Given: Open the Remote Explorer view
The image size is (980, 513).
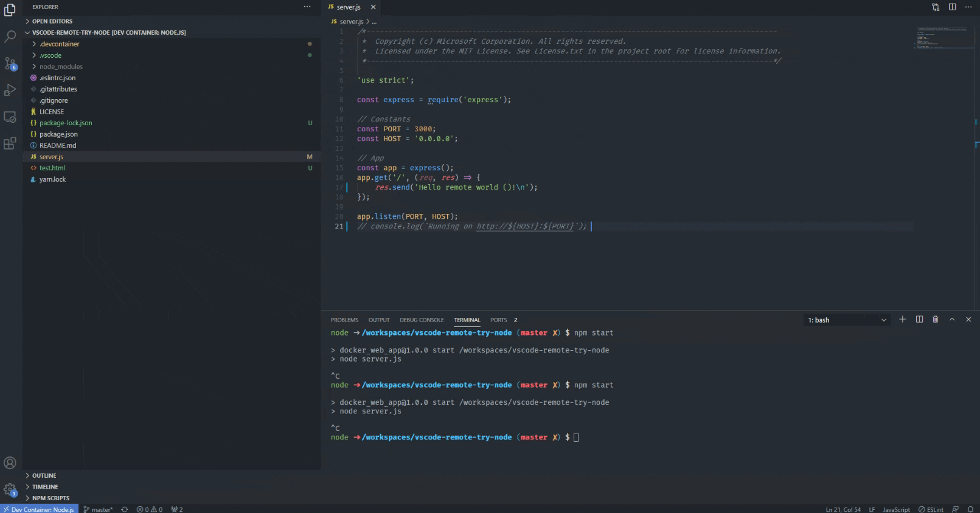Looking at the screenshot, I should click(x=10, y=117).
